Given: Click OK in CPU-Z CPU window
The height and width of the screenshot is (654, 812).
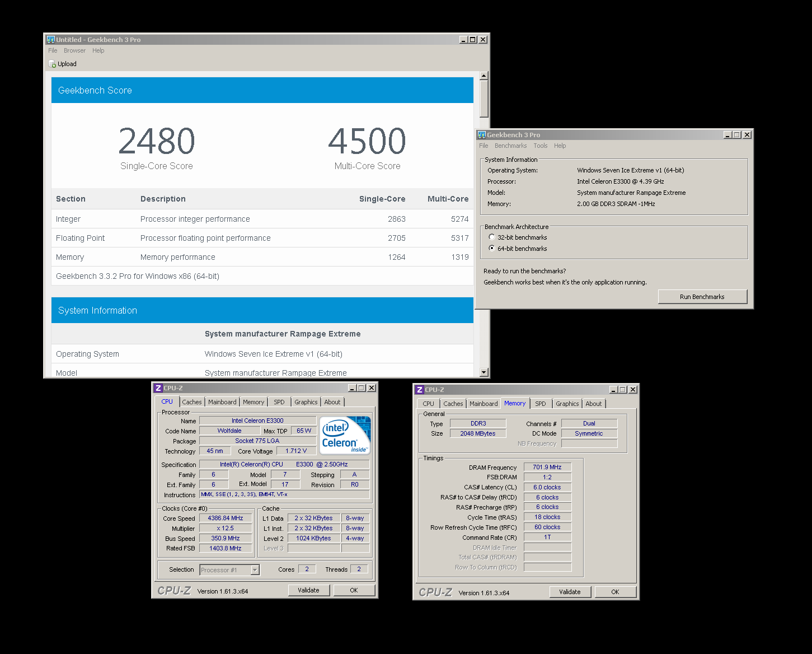Looking at the screenshot, I should (354, 590).
